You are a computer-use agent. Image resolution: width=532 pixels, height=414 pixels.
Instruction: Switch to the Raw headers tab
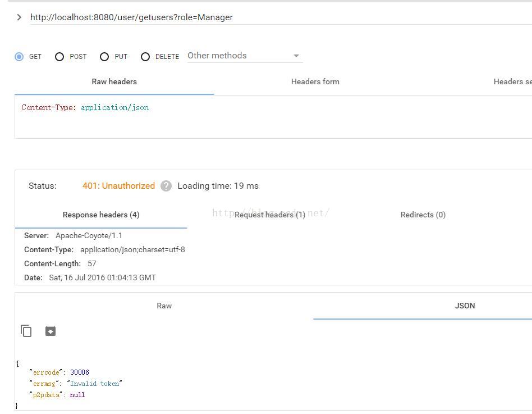[x=114, y=82]
